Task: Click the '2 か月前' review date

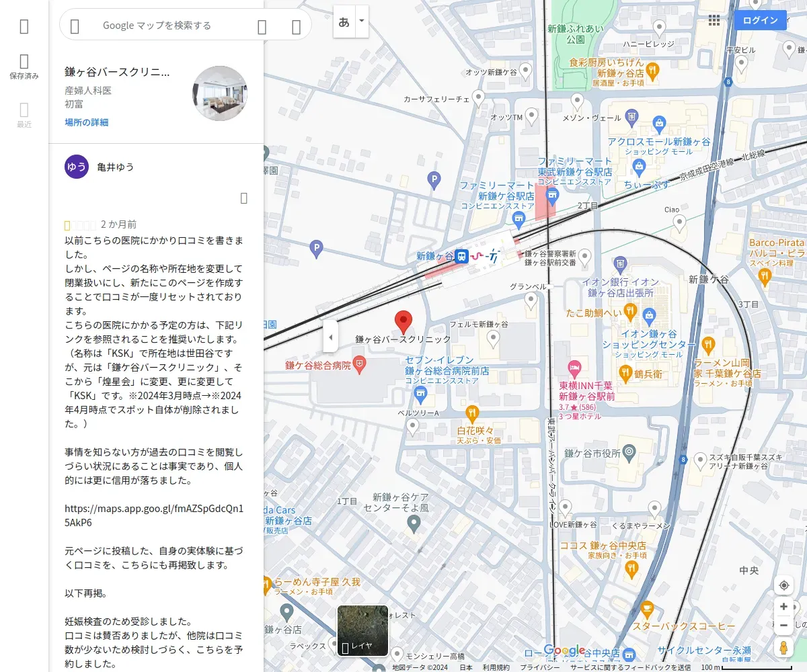Action: (x=118, y=224)
